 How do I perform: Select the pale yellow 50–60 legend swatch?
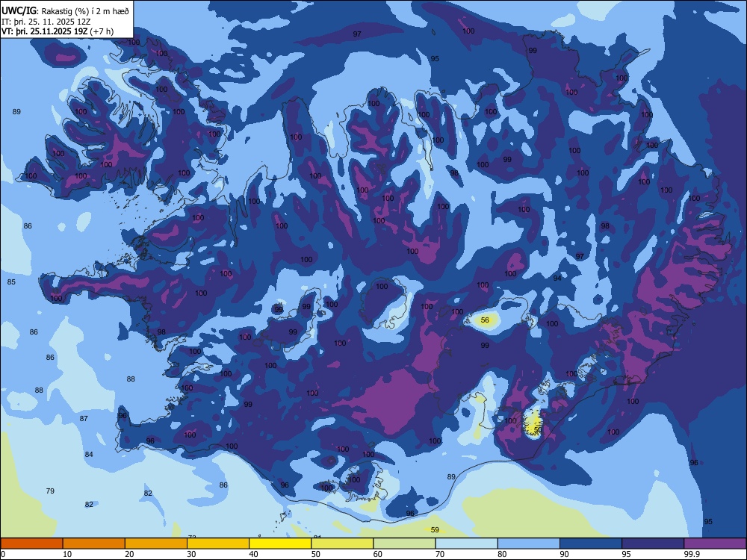pos(343,544)
